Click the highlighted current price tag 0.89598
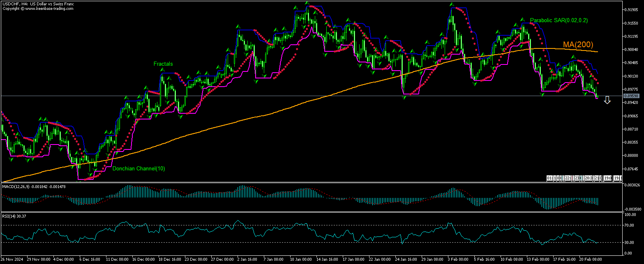This screenshot has height=264, width=644. tap(630, 96)
